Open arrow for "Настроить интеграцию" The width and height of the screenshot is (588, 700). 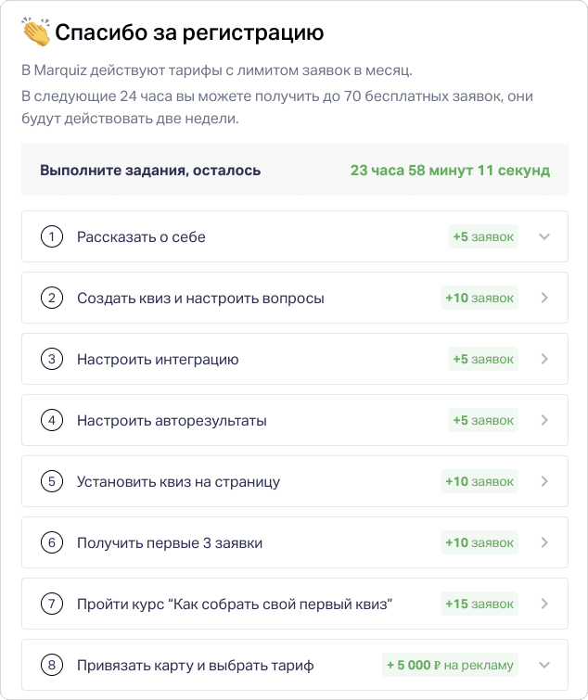[x=544, y=359]
